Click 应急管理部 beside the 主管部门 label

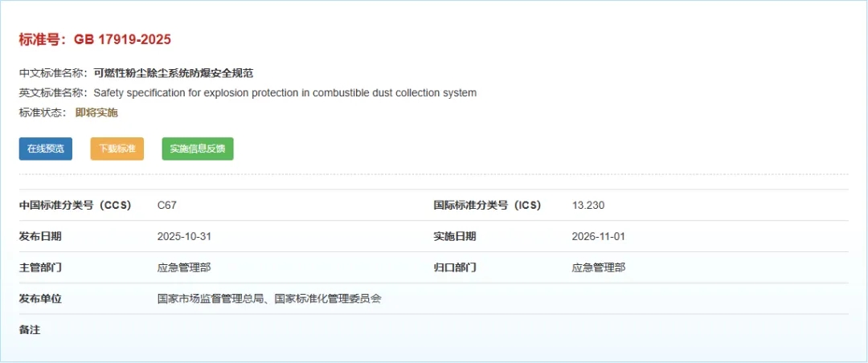click(x=184, y=267)
